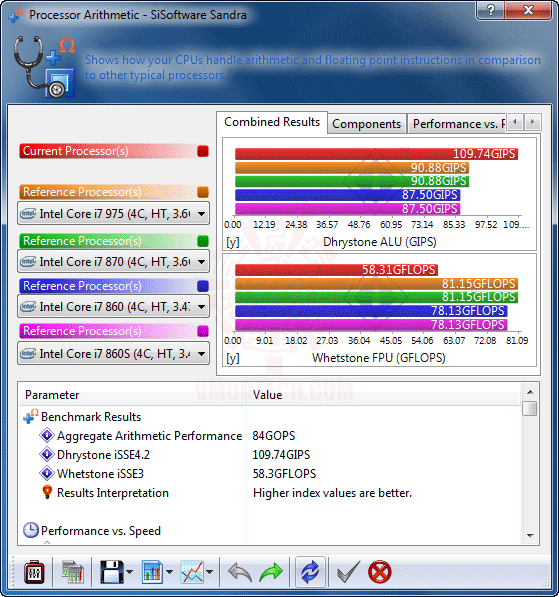
Task: Cancel with the red cross icon
Action: point(380,572)
